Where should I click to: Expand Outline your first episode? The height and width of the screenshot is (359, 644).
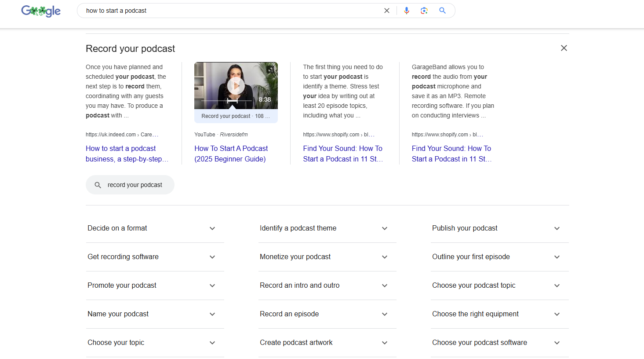[500, 257]
